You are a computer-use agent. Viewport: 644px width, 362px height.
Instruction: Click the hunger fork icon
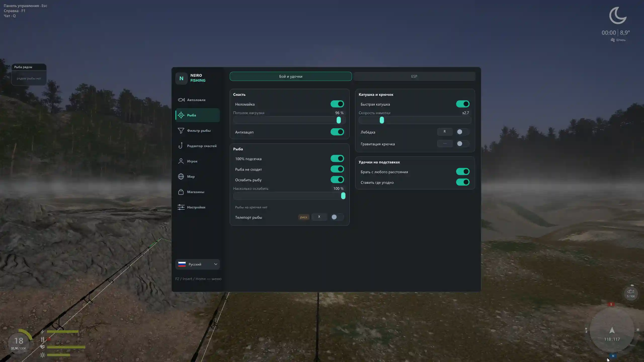pos(43,339)
